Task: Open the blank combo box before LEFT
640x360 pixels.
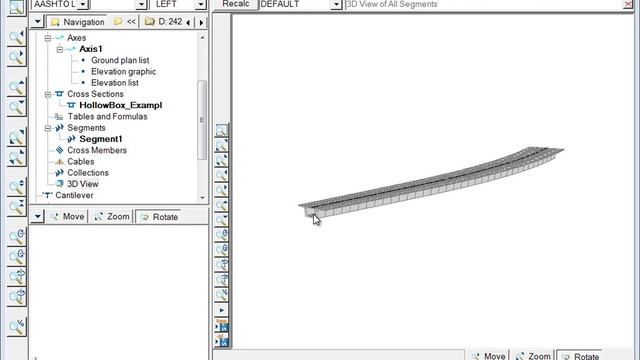Action: click(141, 4)
